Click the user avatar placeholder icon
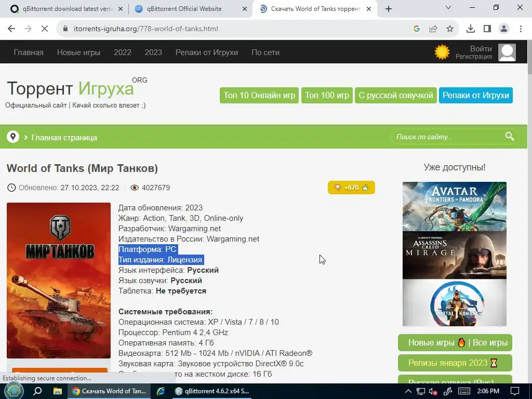This screenshot has height=399, width=532. tap(507, 52)
